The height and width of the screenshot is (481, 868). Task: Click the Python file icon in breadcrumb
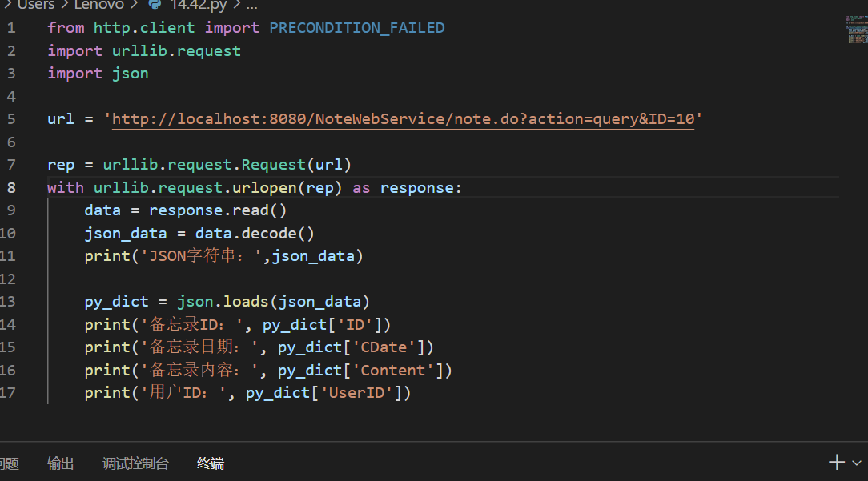[155, 4]
